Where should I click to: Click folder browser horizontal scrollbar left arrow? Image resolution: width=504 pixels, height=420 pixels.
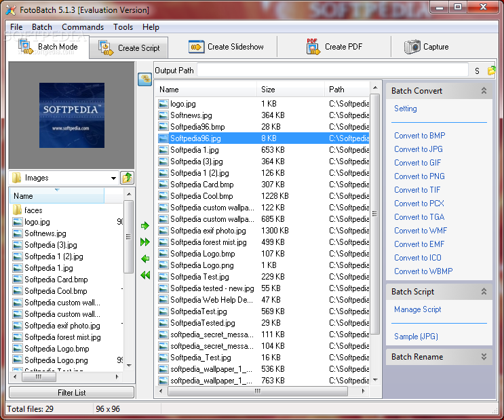(15, 377)
